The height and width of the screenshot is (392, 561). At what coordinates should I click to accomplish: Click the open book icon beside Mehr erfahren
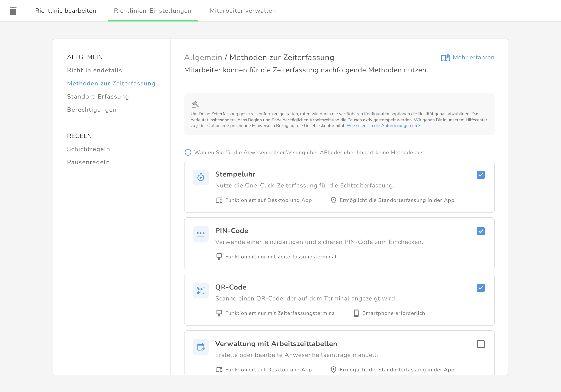[x=446, y=57]
